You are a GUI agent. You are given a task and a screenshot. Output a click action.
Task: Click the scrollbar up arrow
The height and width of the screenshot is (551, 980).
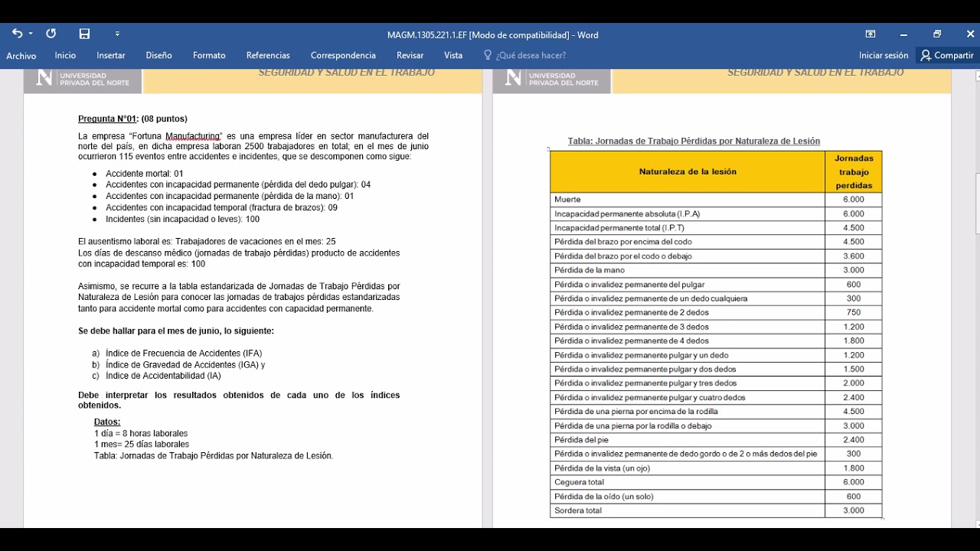tap(977, 76)
